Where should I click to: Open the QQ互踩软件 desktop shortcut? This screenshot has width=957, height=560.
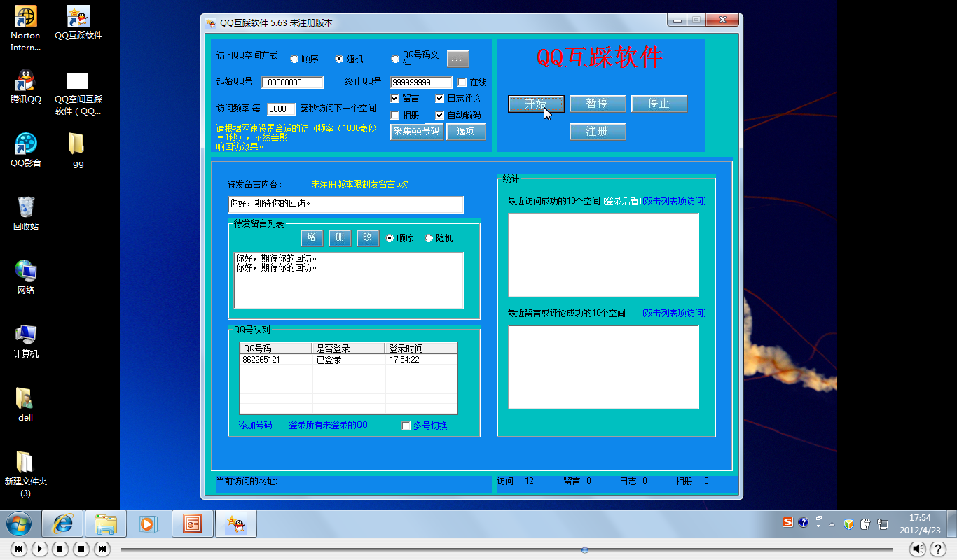tap(78, 22)
